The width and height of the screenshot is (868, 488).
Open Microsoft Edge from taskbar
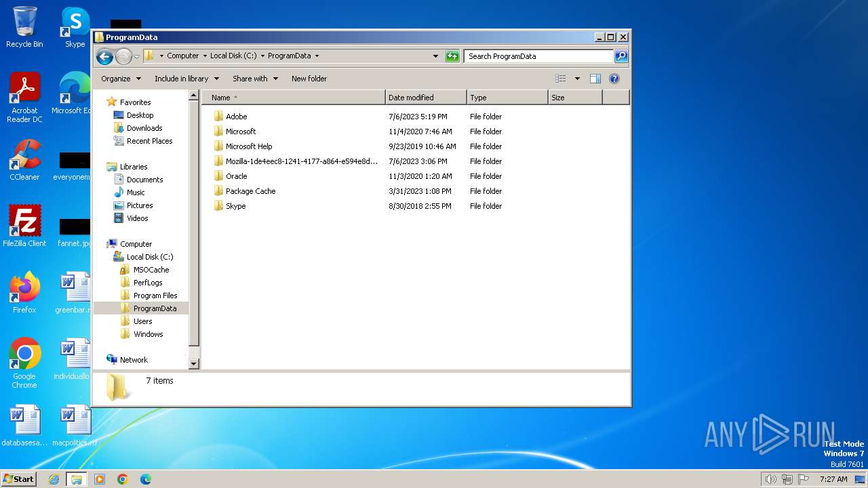(x=146, y=479)
